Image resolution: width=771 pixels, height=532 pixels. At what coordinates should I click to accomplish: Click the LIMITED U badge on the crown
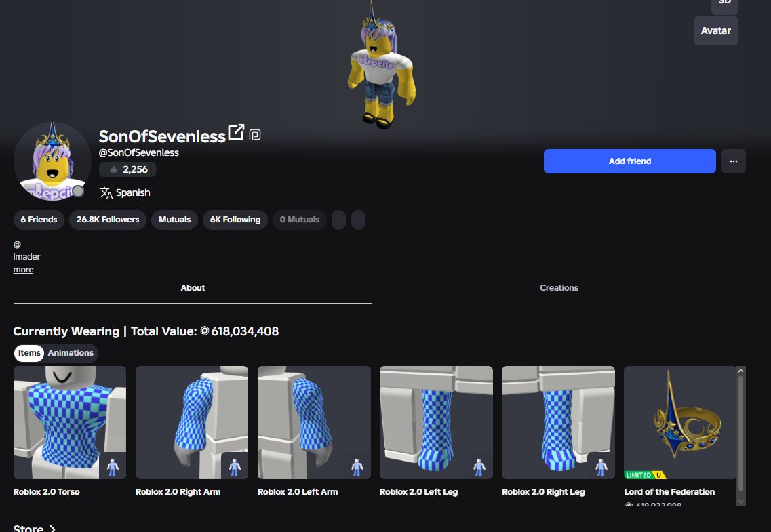[x=645, y=475]
